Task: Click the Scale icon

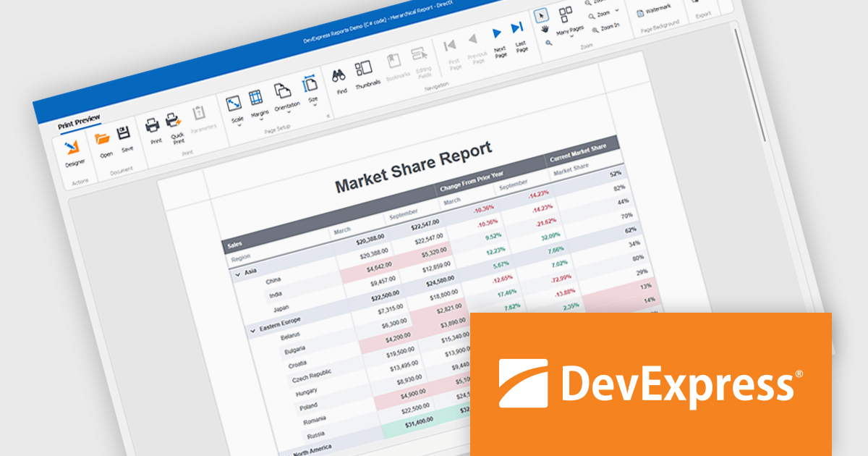Action: tap(234, 103)
